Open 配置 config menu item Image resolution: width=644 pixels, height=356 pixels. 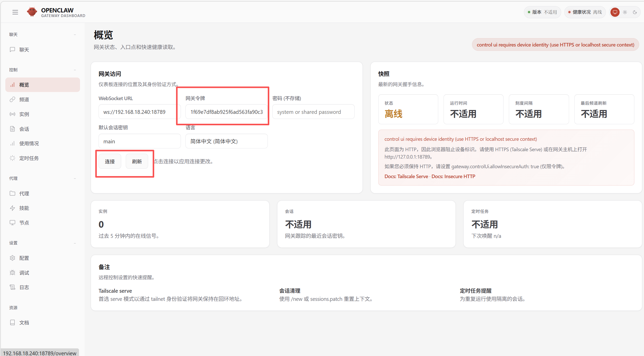coord(24,258)
